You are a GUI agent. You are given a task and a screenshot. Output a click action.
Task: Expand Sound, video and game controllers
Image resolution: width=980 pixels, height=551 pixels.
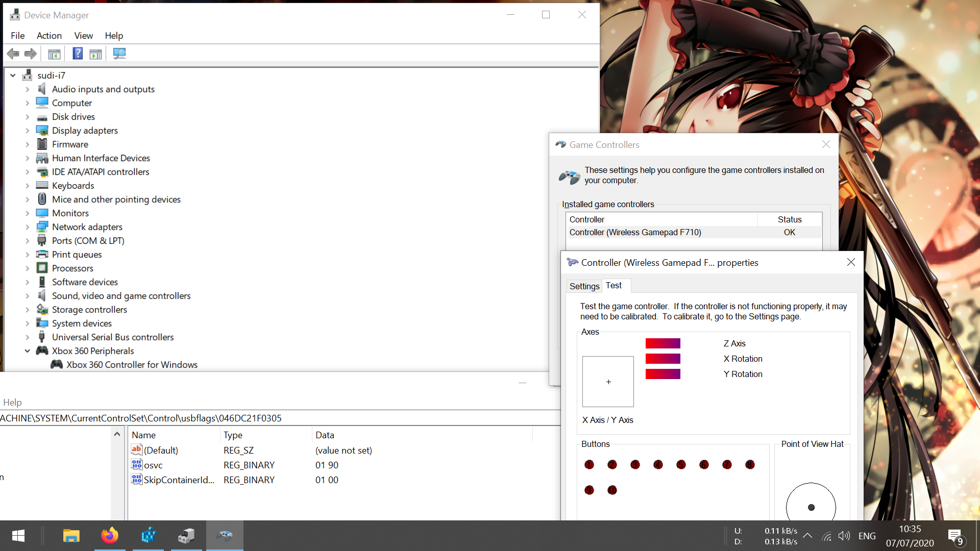click(x=28, y=296)
